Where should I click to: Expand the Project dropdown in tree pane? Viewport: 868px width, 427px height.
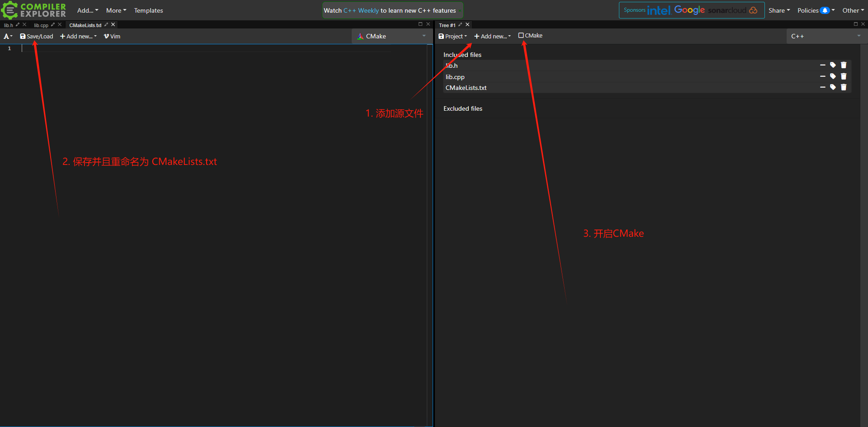453,36
